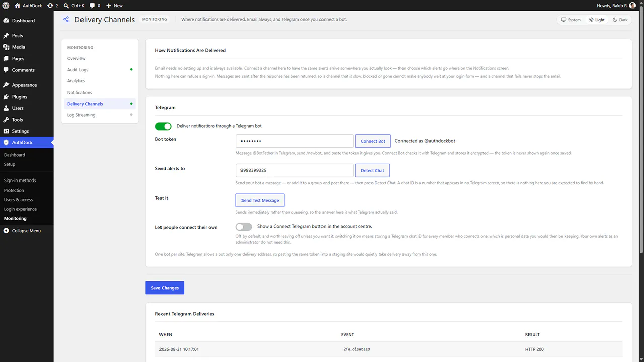Image resolution: width=644 pixels, height=362 pixels.
Task: Click the Tools wrench icon
Action: click(6, 120)
